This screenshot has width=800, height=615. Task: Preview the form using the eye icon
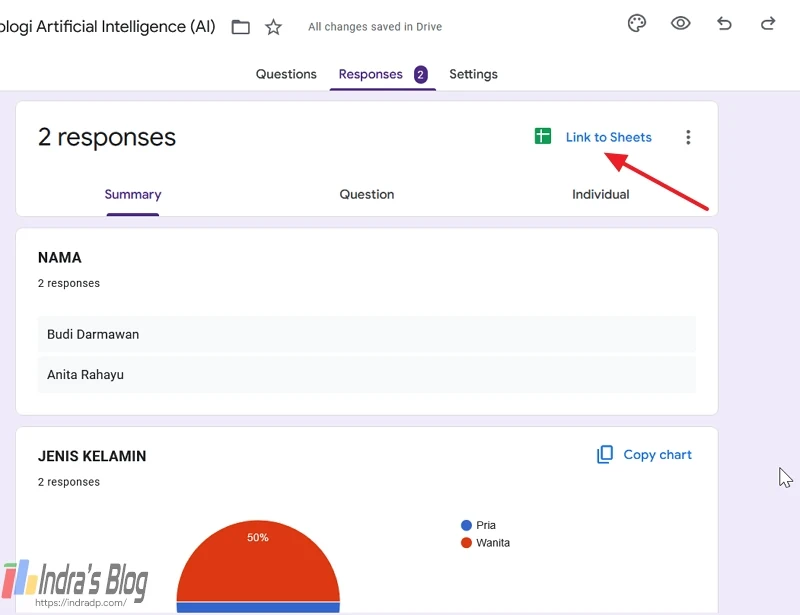(681, 23)
